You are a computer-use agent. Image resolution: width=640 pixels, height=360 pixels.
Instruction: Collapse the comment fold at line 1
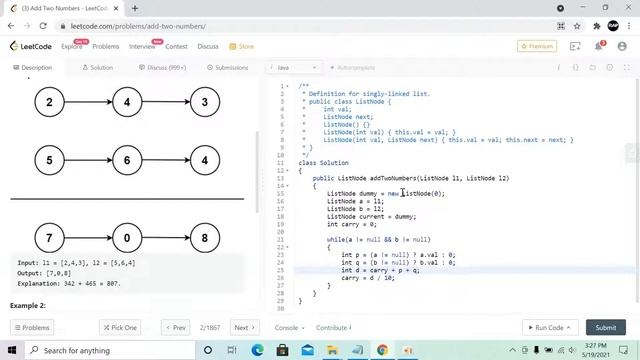point(287,86)
